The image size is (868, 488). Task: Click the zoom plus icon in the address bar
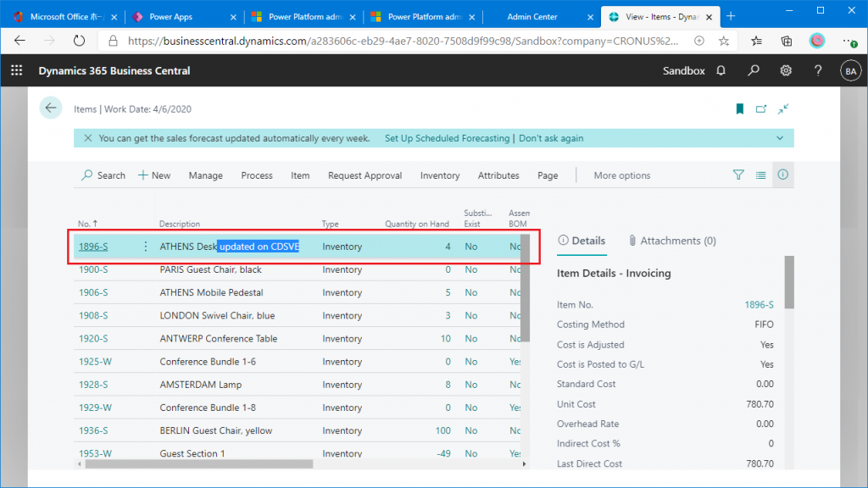[x=699, y=41]
